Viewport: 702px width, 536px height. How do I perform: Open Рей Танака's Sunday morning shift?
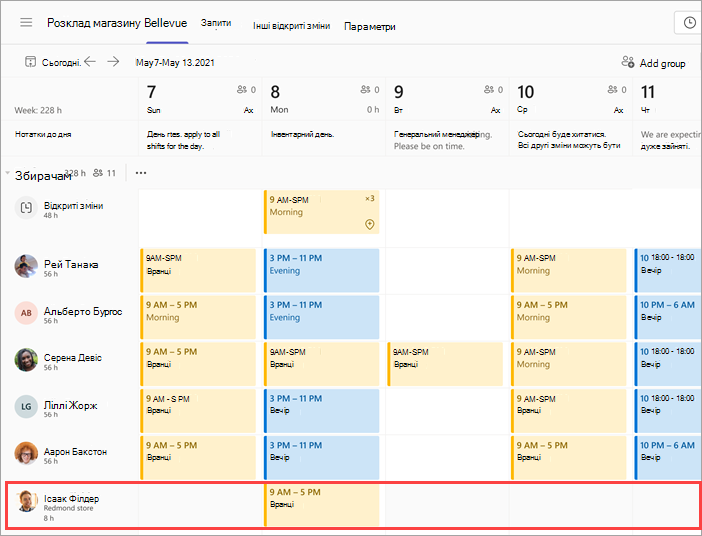click(x=198, y=270)
